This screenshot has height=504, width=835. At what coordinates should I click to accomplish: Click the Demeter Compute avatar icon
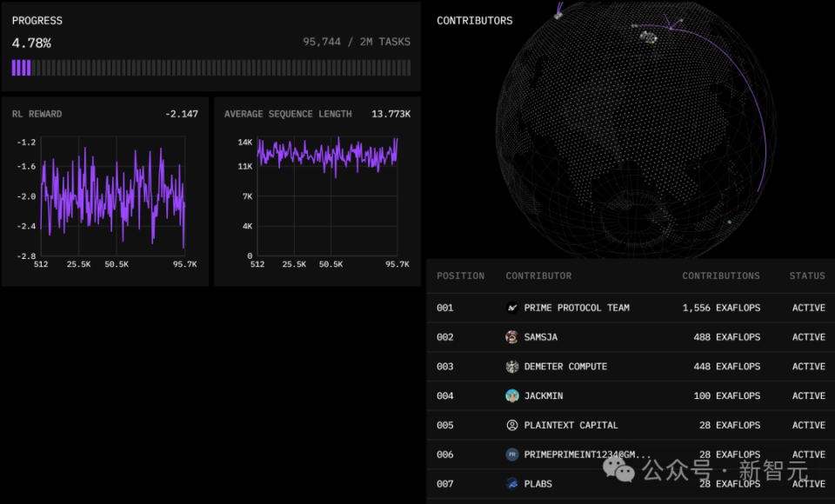click(511, 366)
